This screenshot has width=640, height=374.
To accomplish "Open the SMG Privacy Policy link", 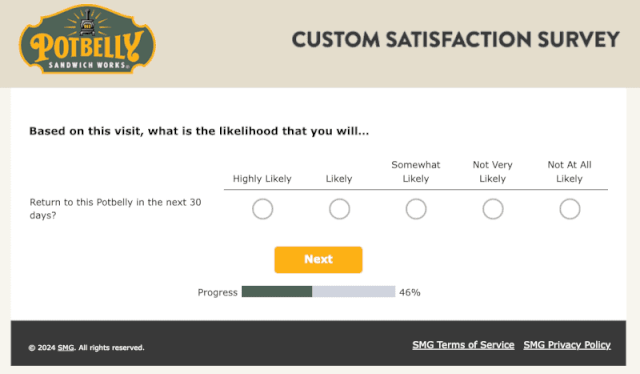I will (x=567, y=345).
